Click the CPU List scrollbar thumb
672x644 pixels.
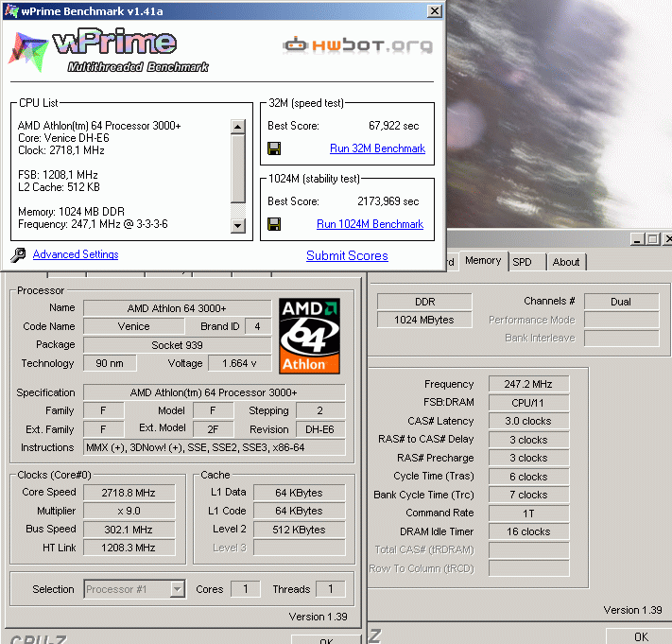[x=238, y=168]
